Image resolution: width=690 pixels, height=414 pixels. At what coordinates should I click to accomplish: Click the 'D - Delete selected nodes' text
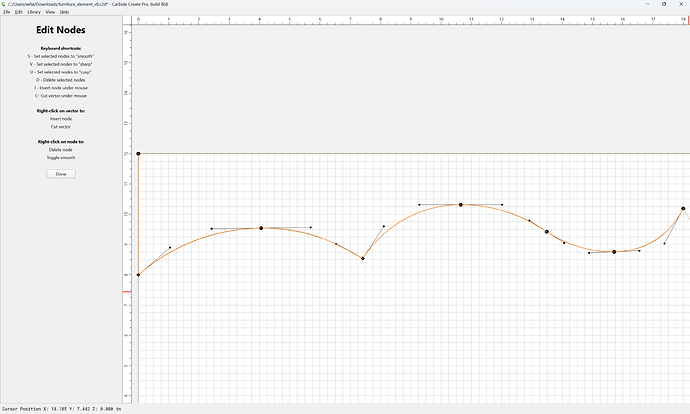61,80
